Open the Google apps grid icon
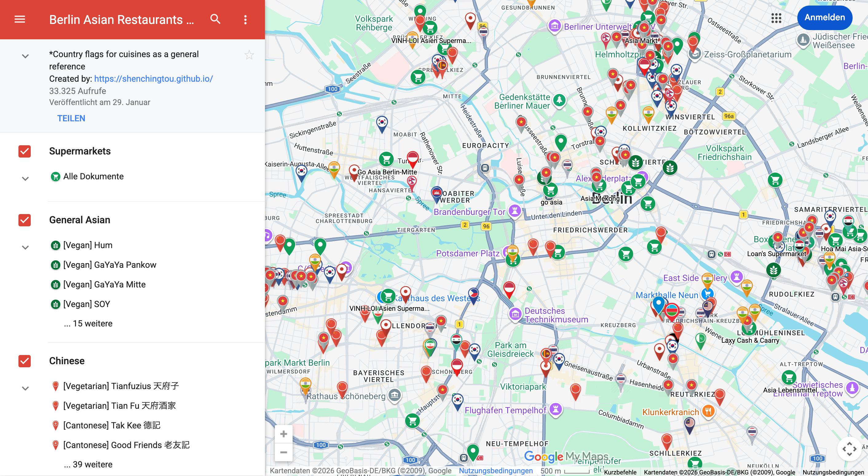Screen dimensions: 868x476 point(776,18)
